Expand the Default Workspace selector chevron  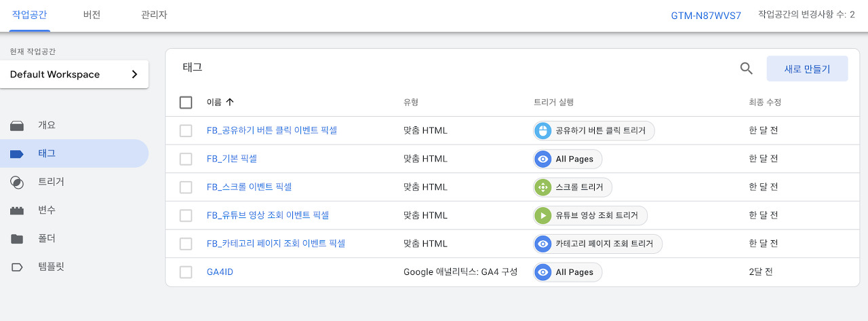[134, 75]
